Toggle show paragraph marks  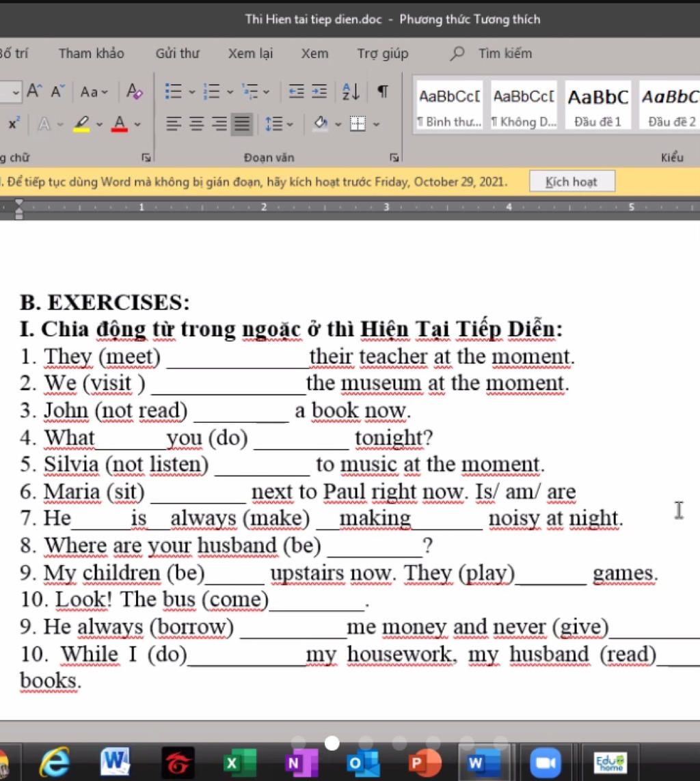[382, 91]
